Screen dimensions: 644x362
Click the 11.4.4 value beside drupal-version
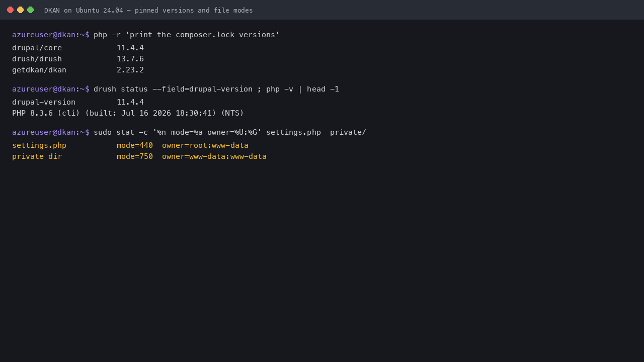[130, 102]
